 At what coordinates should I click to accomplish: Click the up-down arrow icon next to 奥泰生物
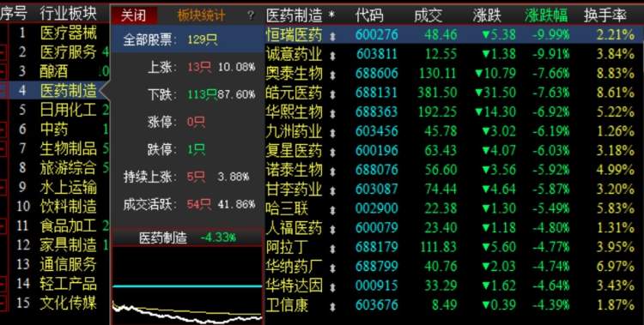pyautogui.click(x=332, y=75)
